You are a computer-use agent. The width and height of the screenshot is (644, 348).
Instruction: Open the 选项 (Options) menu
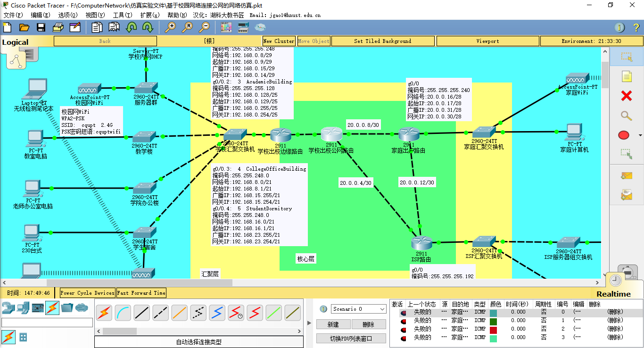(68, 15)
